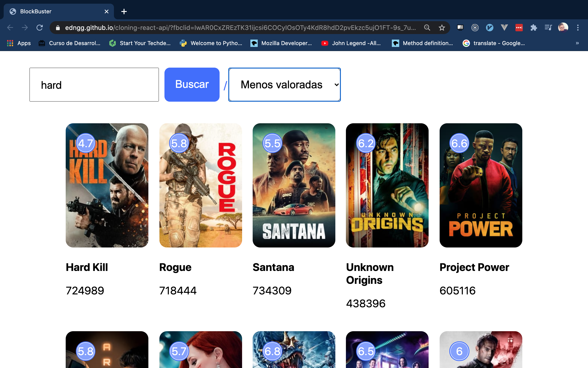
Task: Bookmark this page with the star icon
Action: (442, 28)
